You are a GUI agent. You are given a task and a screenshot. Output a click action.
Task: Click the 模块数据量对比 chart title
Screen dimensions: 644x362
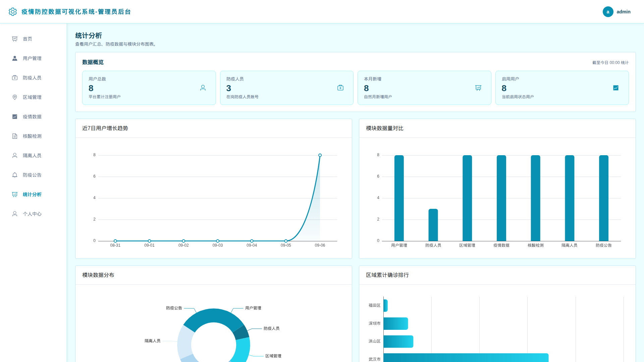click(x=385, y=128)
